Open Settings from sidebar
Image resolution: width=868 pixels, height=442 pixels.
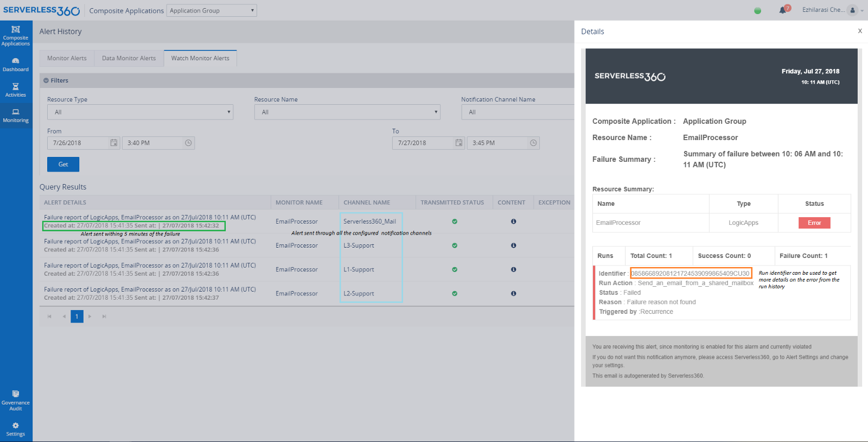[x=16, y=429]
